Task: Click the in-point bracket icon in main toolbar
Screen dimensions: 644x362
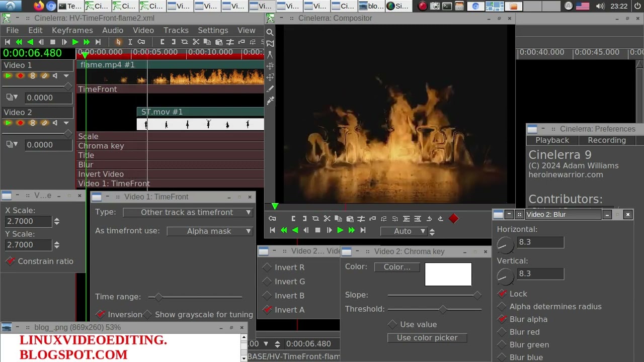Action: pos(162,42)
